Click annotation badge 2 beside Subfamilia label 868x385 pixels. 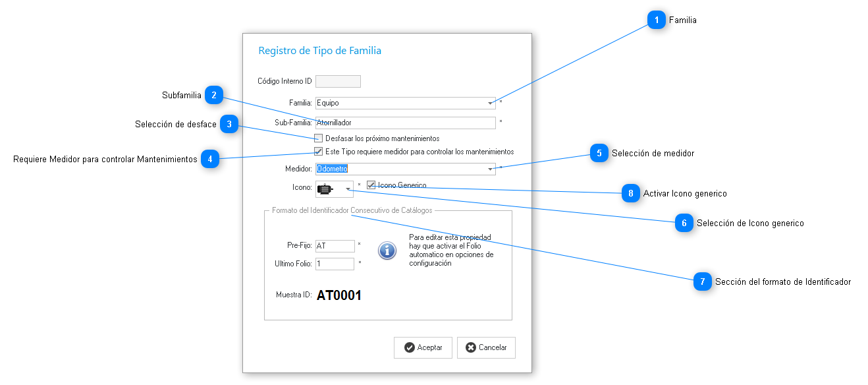[x=213, y=96]
